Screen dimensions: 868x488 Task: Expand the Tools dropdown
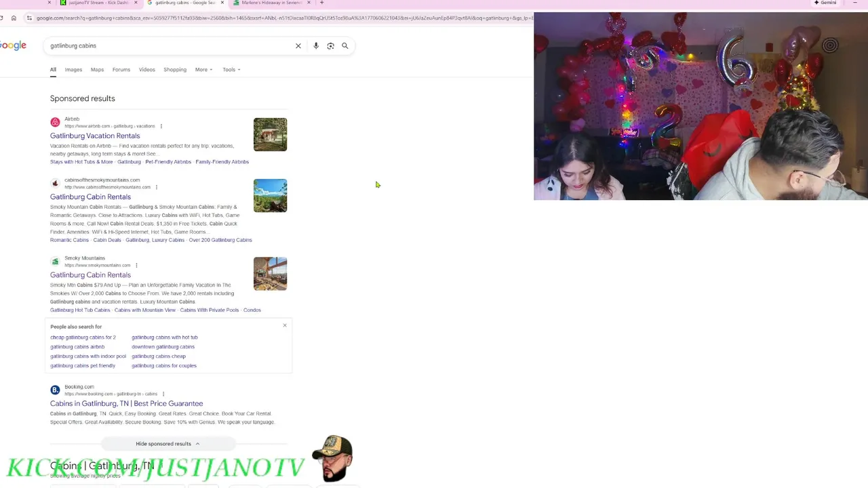tap(231, 70)
